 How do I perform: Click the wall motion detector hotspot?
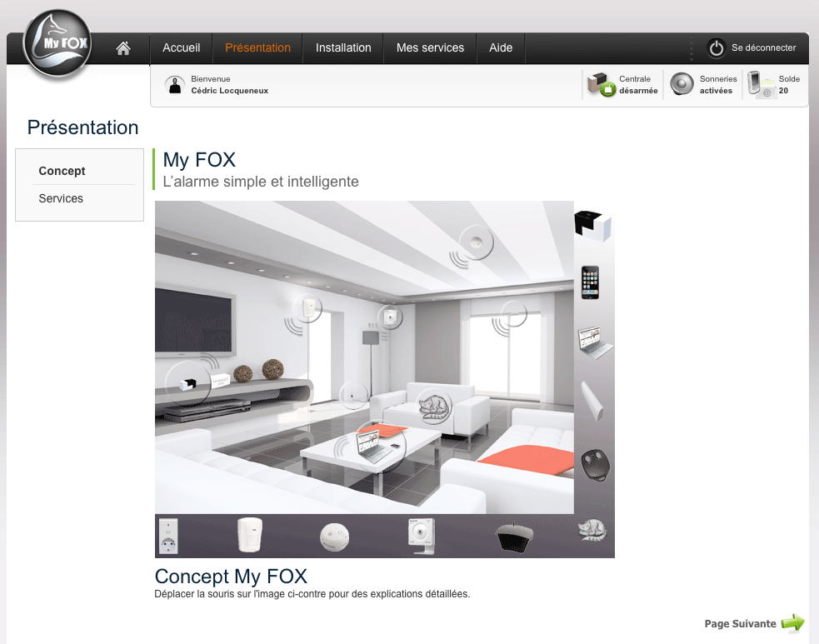click(307, 308)
